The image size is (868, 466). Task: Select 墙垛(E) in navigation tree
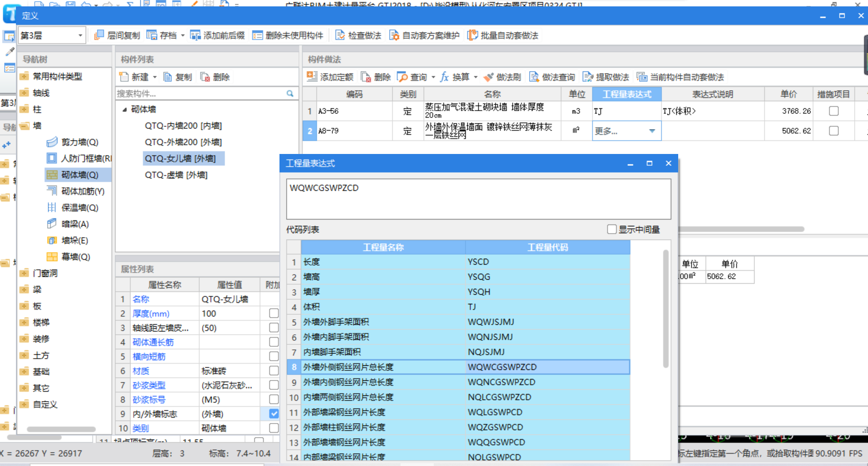(x=67, y=241)
